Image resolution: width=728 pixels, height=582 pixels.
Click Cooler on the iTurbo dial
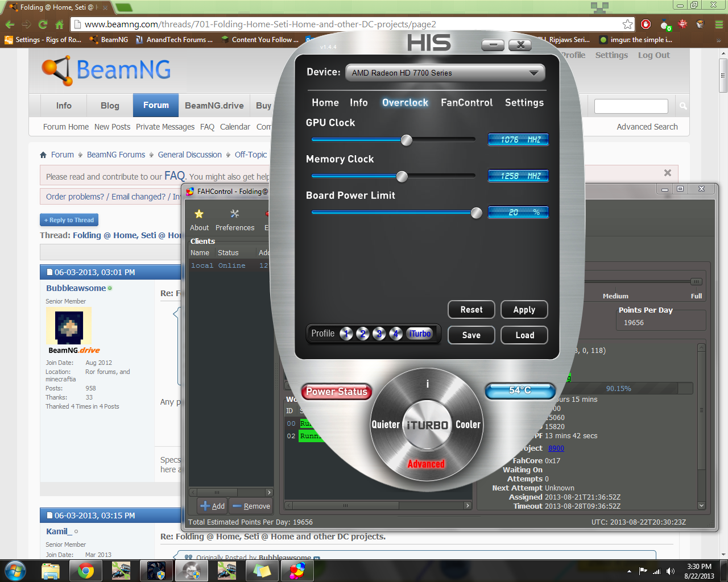468,425
